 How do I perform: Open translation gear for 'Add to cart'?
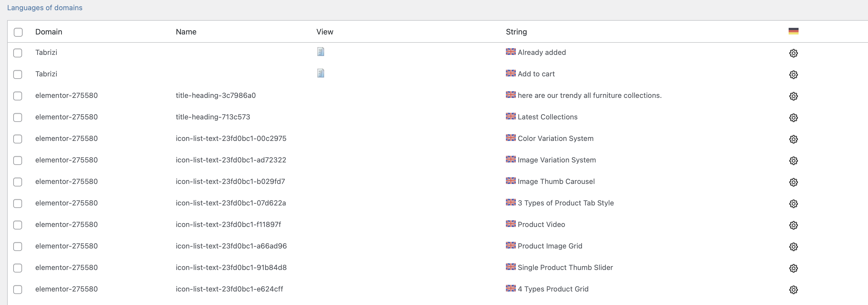click(793, 75)
